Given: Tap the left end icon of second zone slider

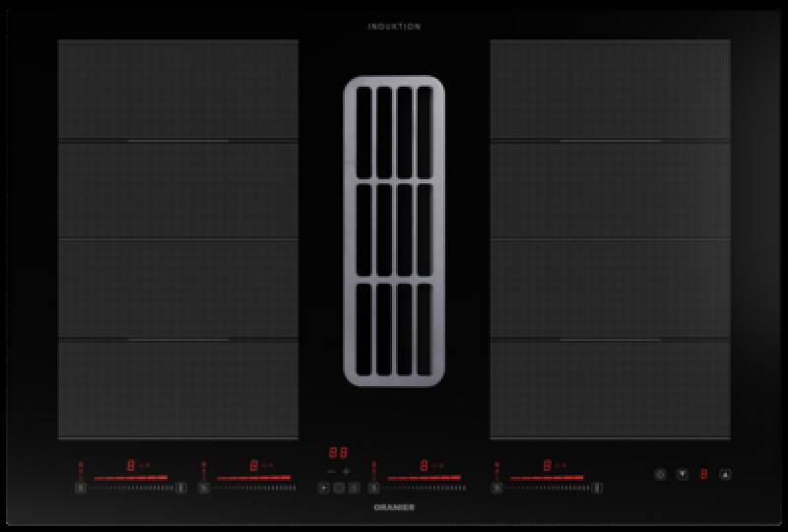Looking at the screenshot, I should [203, 487].
